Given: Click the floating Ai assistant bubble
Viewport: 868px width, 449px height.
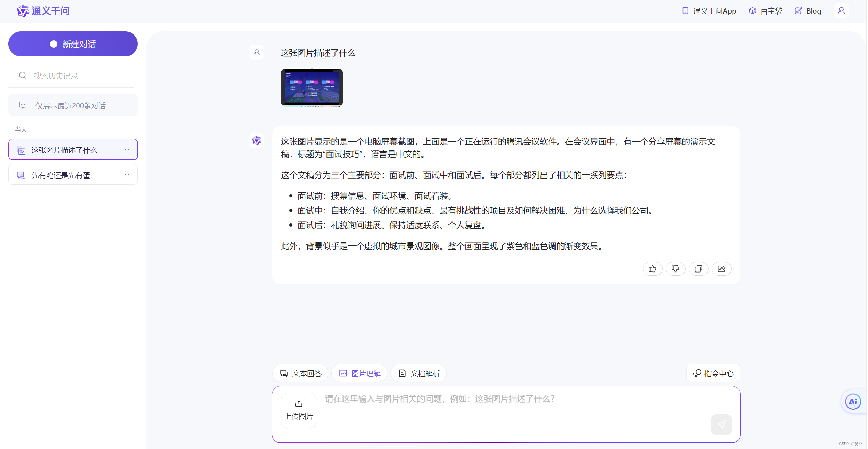Looking at the screenshot, I should click(x=852, y=401).
